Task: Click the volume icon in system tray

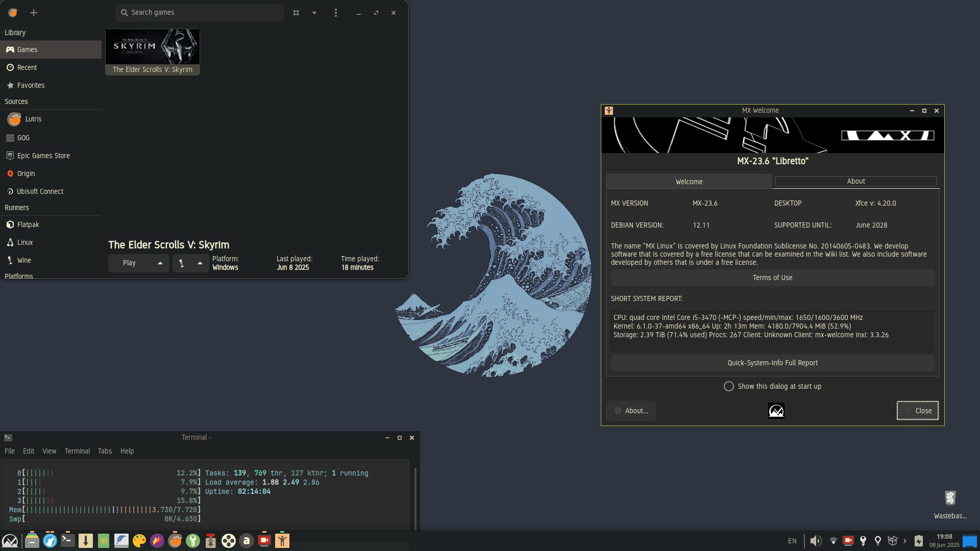Action: 816,541
